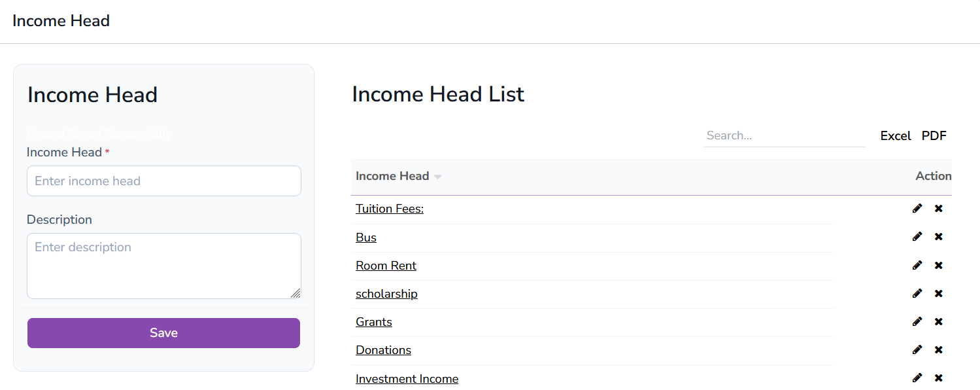This screenshot has height=390, width=980.
Task: Delete the Tuition Fees entry
Action: [938, 208]
